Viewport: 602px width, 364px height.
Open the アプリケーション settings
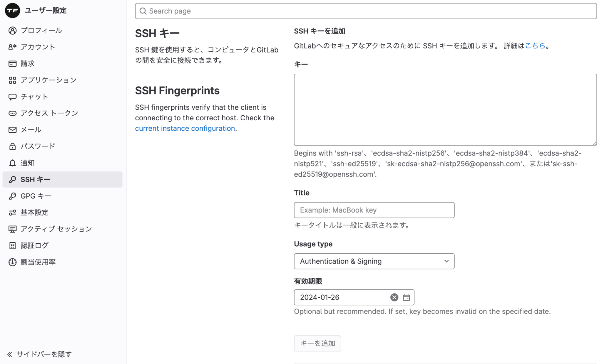click(x=48, y=80)
